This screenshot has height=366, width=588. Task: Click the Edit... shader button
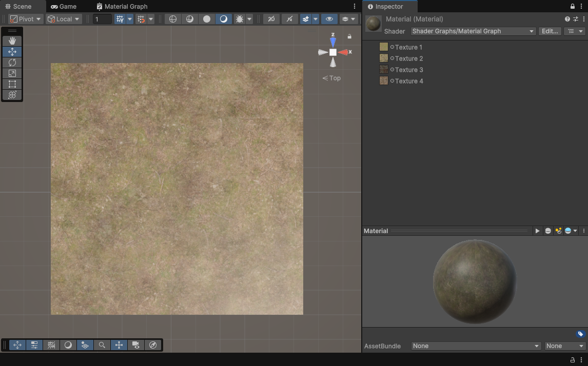point(550,31)
